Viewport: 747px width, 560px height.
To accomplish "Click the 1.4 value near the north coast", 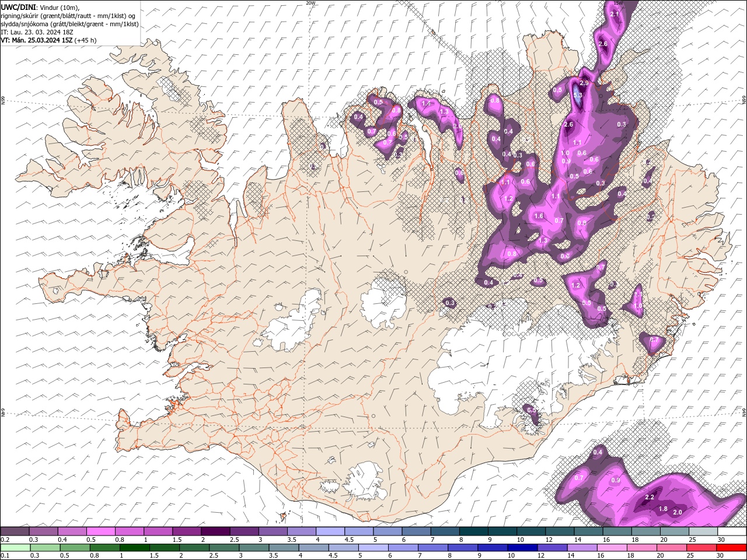I will pos(425,103).
